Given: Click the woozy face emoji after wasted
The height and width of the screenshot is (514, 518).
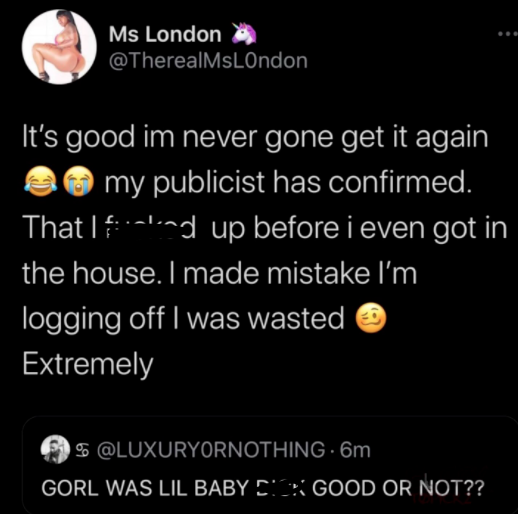Looking at the screenshot, I should click(371, 318).
